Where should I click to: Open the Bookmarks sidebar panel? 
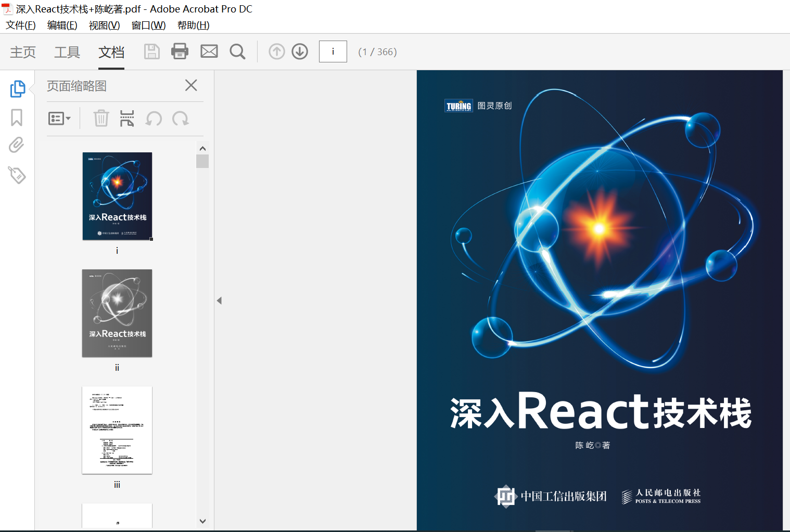coord(17,118)
